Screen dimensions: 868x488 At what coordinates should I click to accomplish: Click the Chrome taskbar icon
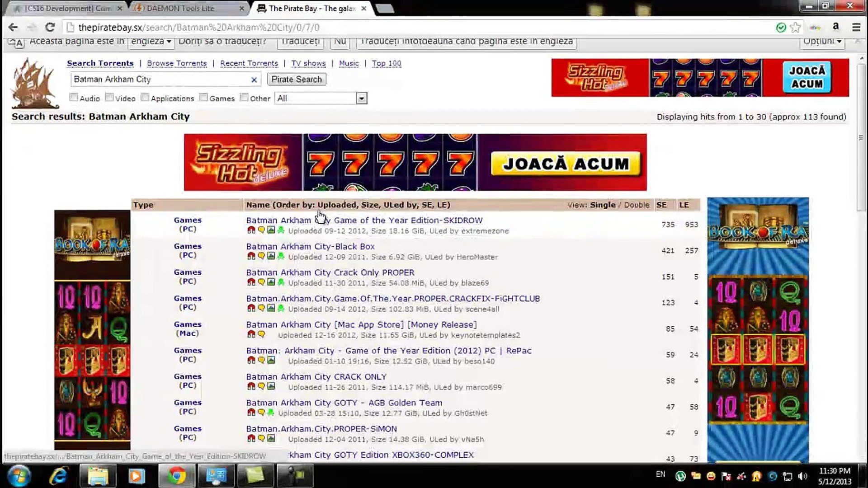pos(176,476)
